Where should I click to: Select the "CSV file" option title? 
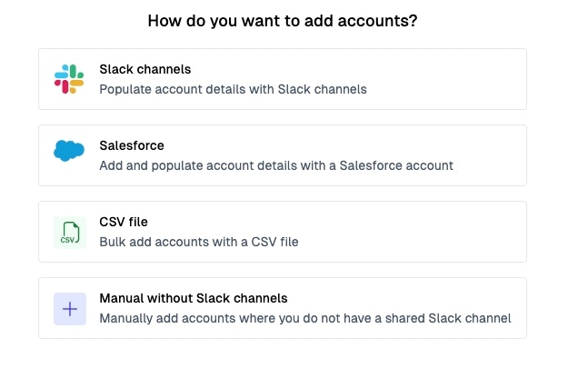point(123,222)
